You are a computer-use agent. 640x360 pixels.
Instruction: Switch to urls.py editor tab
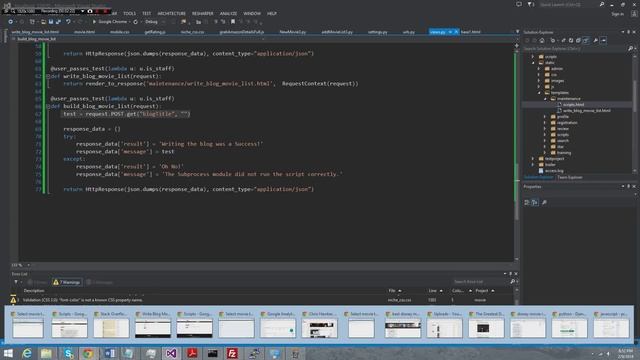tap(409, 32)
